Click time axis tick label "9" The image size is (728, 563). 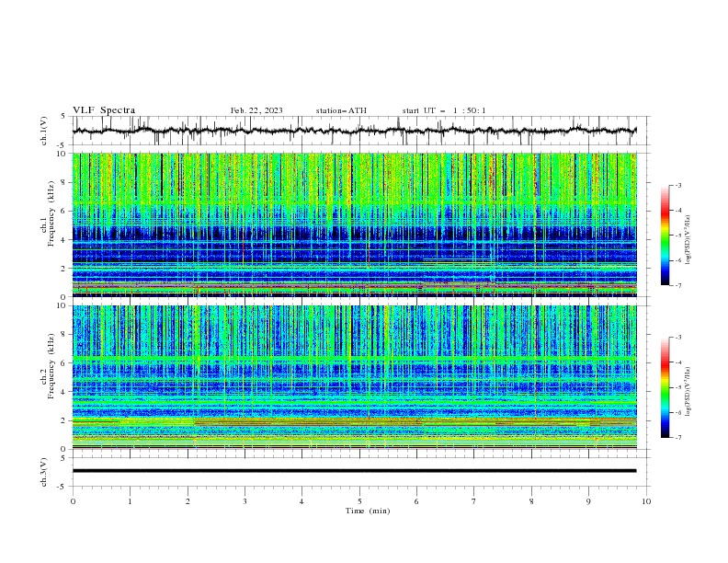(588, 501)
